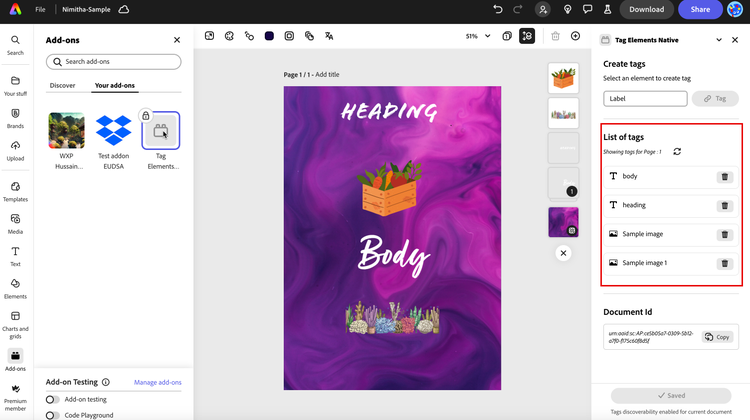
Task: Click the Search add-ons field
Action: click(114, 62)
